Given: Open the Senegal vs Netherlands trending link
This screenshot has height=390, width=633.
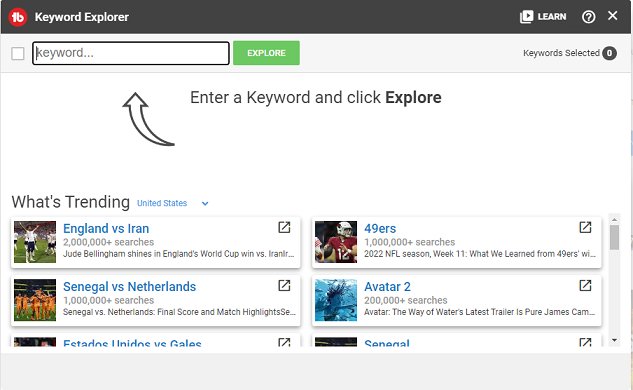Looking at the screenshot, I should [x=130, y=287].
